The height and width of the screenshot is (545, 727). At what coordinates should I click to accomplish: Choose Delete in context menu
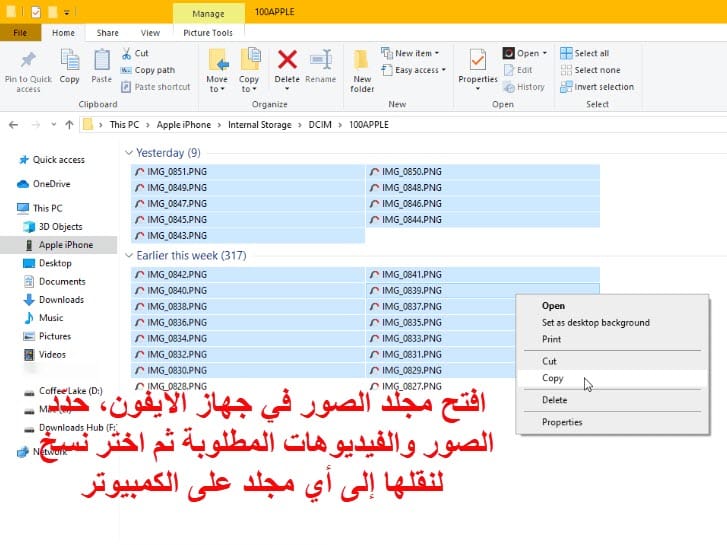[612, 400]
